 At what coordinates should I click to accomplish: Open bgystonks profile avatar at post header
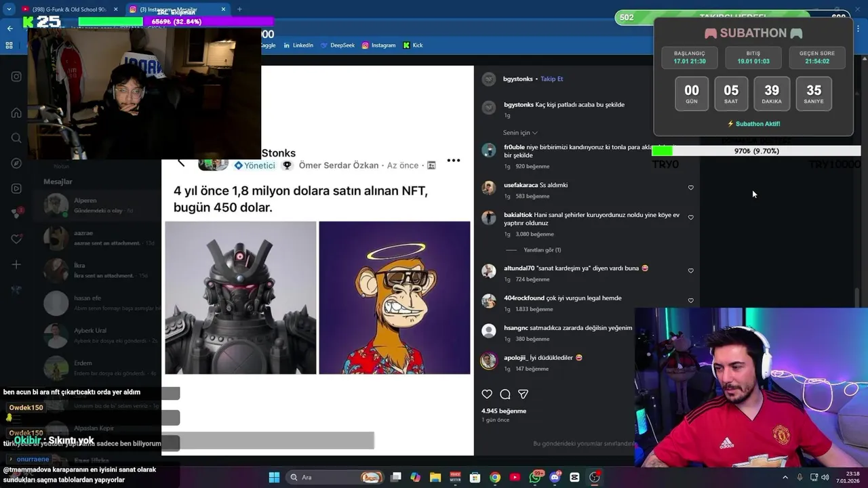pyautogui.click(x=488, y=79)
